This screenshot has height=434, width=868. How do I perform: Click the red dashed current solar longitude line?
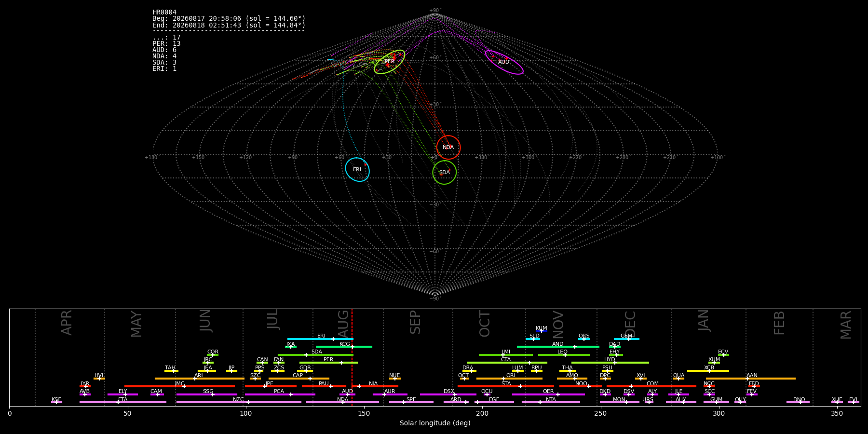tap(352, 357)
